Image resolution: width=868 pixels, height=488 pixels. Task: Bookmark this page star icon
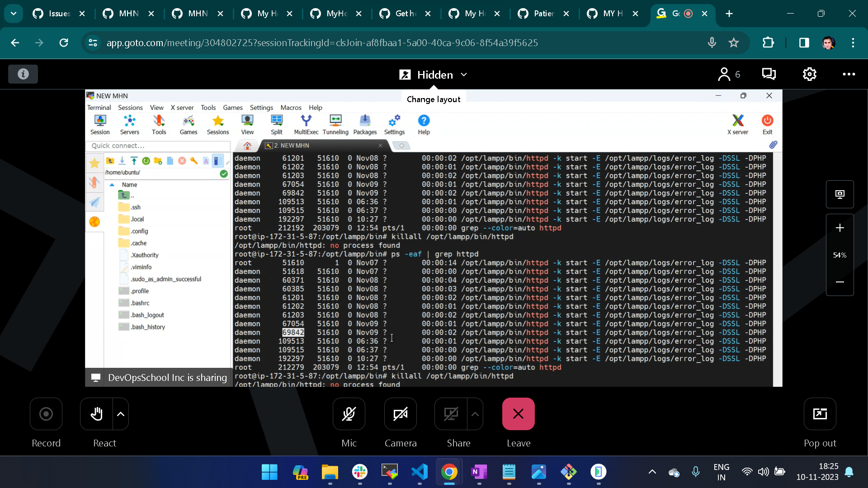click(733, 42)
